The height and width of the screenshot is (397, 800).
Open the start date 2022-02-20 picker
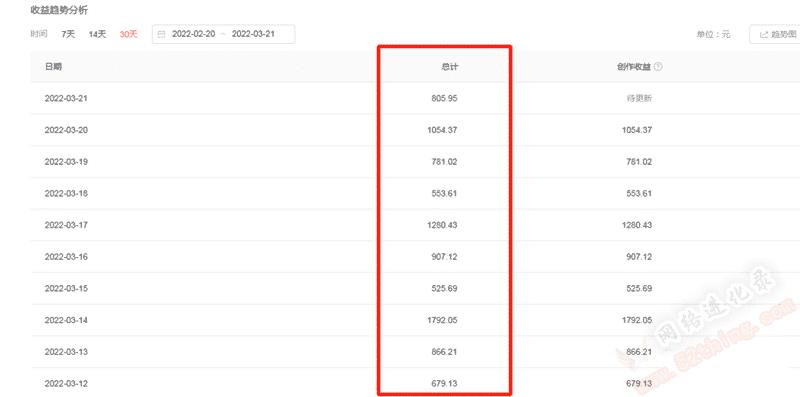pyautogui.click(x=193, y=34)
